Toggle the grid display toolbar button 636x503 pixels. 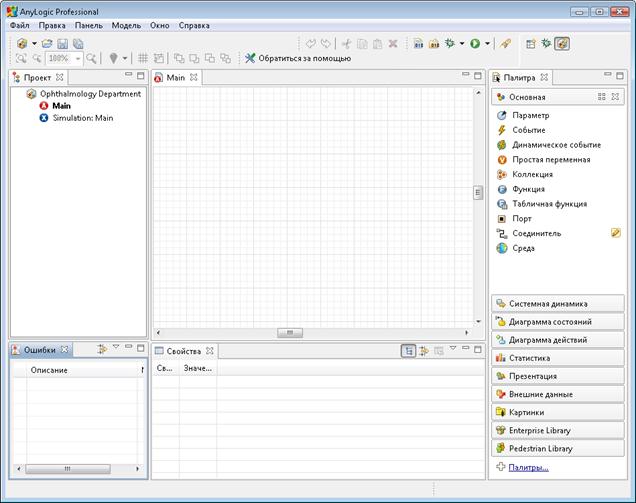(142, 59)
